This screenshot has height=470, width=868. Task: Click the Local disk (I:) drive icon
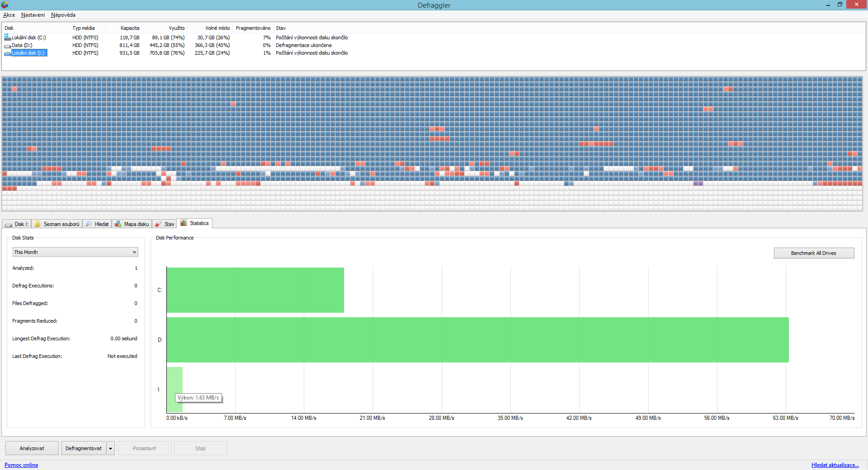click(7, 53)
